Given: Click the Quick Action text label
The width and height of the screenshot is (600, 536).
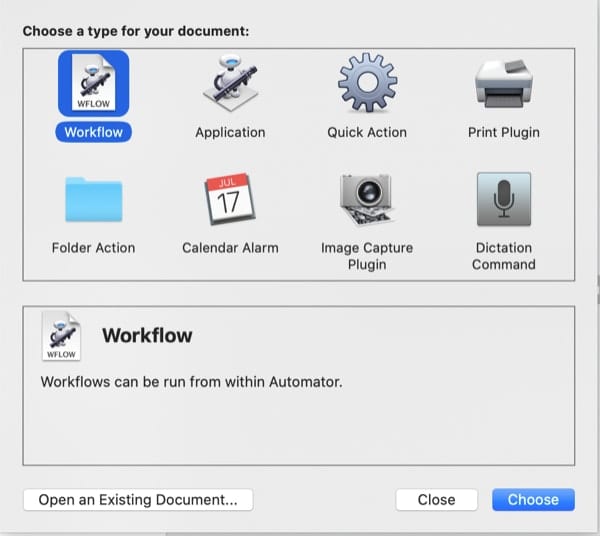Looking at the screenshot, I should [367, 132].
